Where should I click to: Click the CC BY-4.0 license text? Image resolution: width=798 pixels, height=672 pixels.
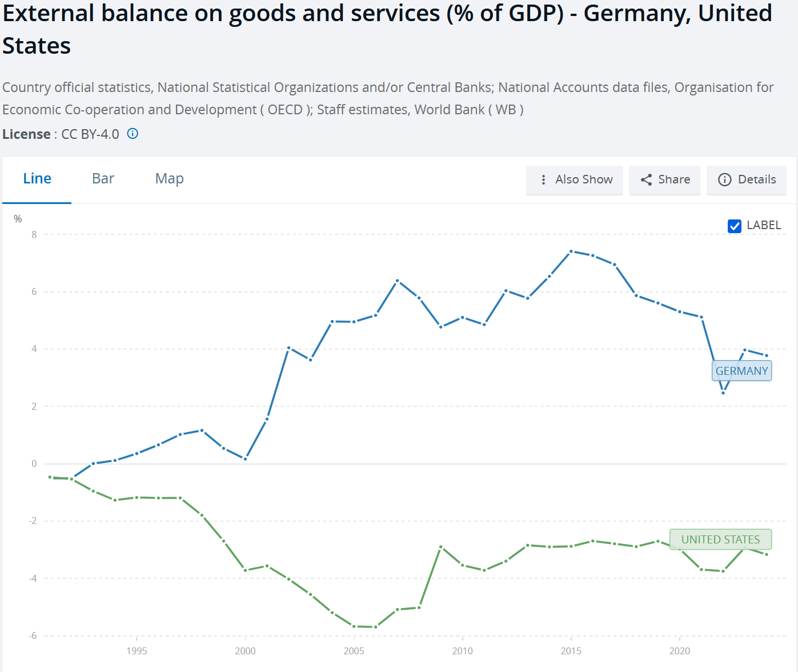click(90, 134)
